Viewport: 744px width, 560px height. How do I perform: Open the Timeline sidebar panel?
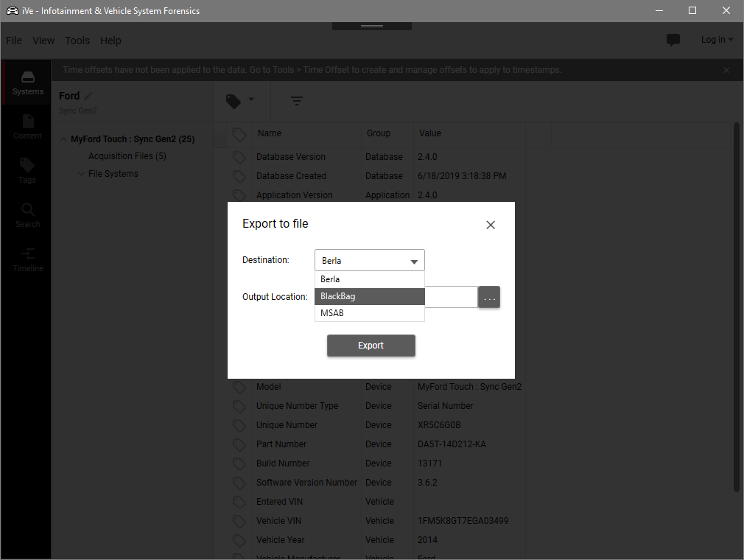point(27,259)
